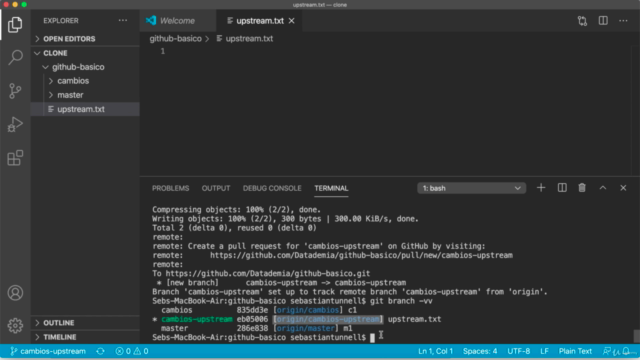Expand the OUTLINE section
This screenshot has width=640, height=360.
click(x=85, y=323)
